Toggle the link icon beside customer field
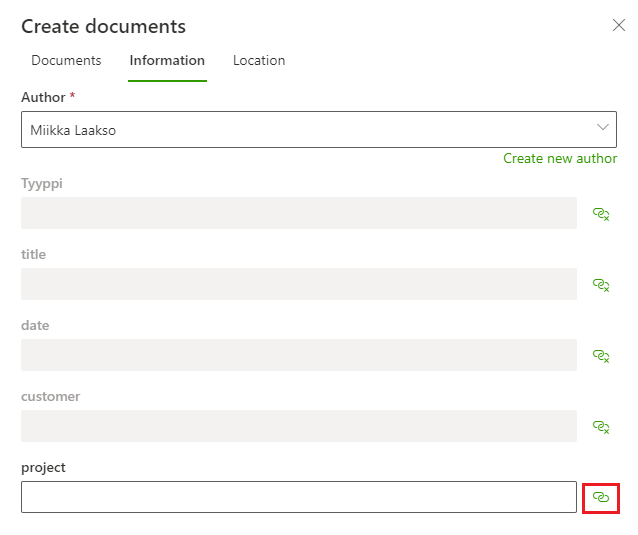The image size is (638, 535). 601,426
